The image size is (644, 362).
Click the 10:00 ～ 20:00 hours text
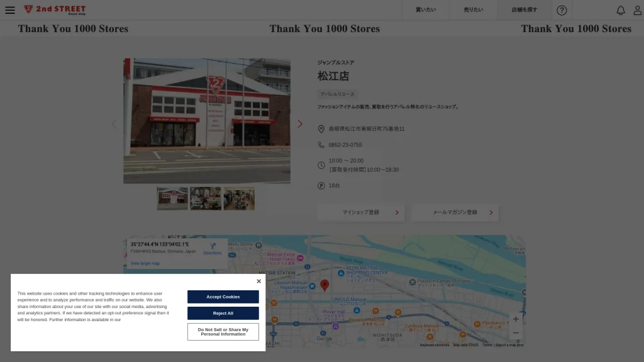tap(346, 161)
